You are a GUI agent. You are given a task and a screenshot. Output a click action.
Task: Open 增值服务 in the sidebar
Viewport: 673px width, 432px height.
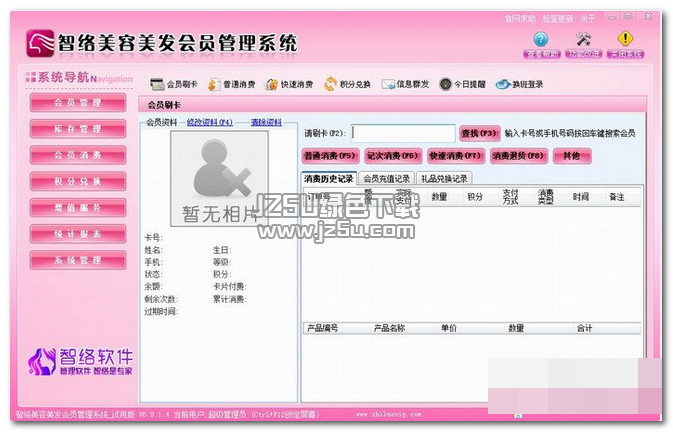coord(78,208)
